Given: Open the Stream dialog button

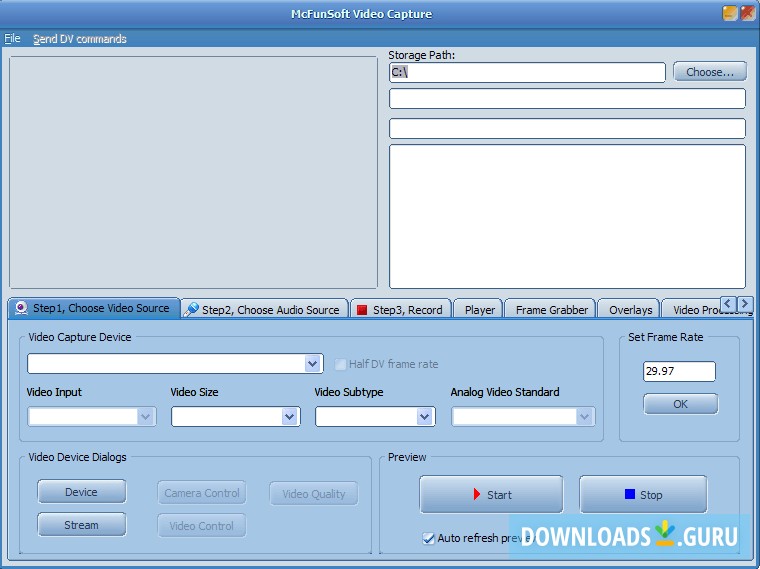Looking at the screenshot, I should tap(81, 525).
